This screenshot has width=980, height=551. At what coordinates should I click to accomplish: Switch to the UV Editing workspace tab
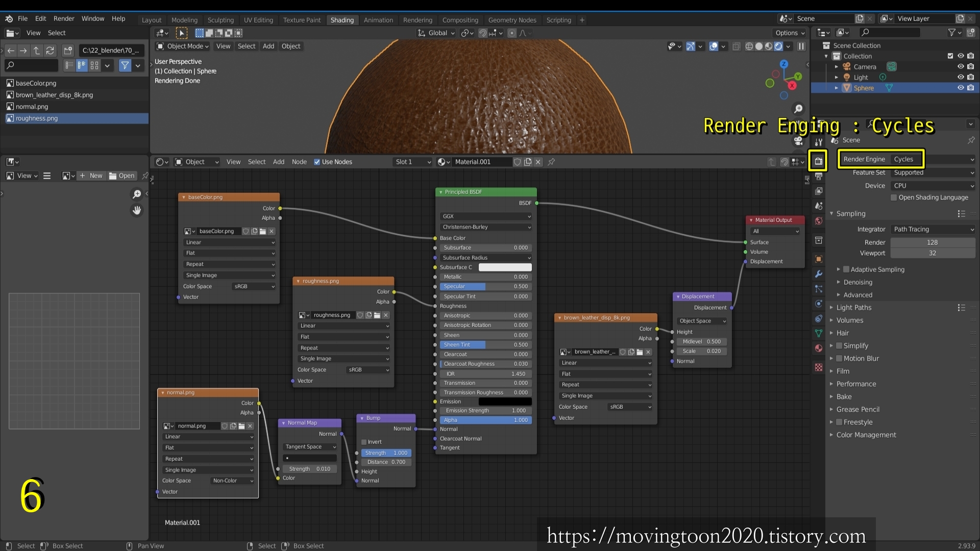[x=258, y=20]
